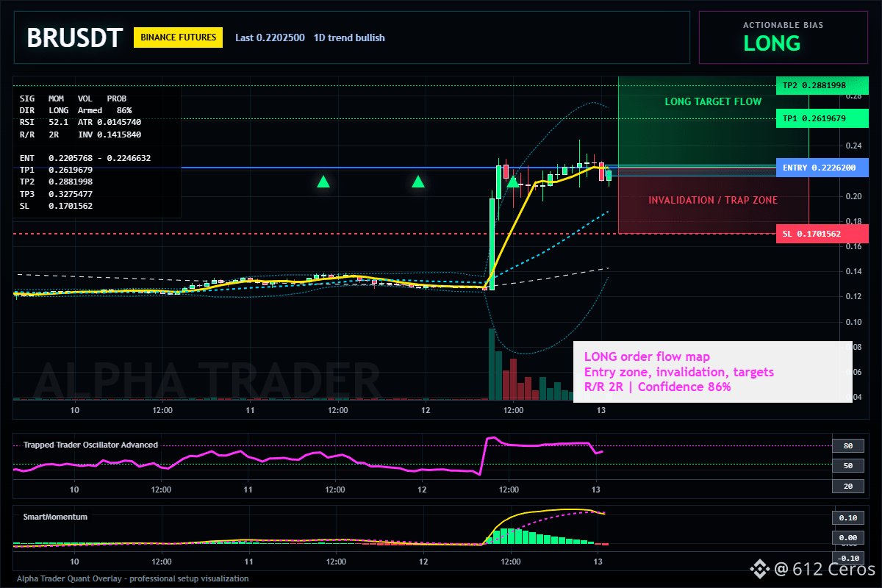Click the green triangle signal on the breakout candles

(513, 181)
